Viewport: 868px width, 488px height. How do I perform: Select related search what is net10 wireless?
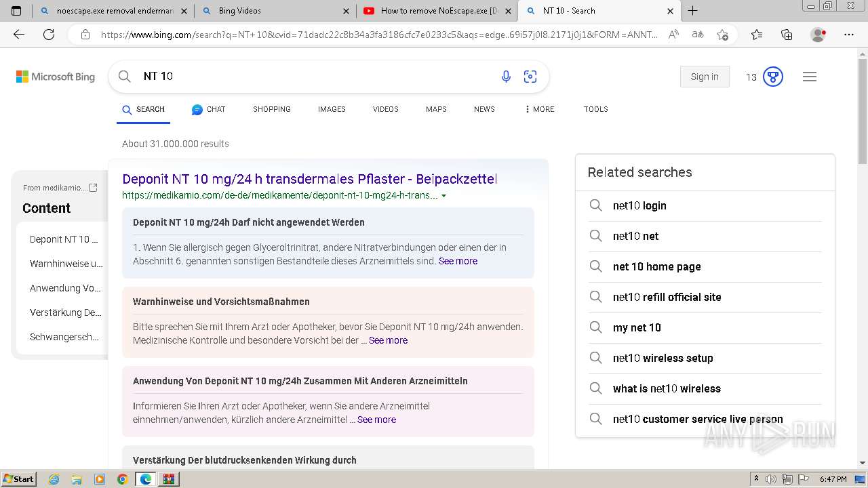[x=705, y=388]
